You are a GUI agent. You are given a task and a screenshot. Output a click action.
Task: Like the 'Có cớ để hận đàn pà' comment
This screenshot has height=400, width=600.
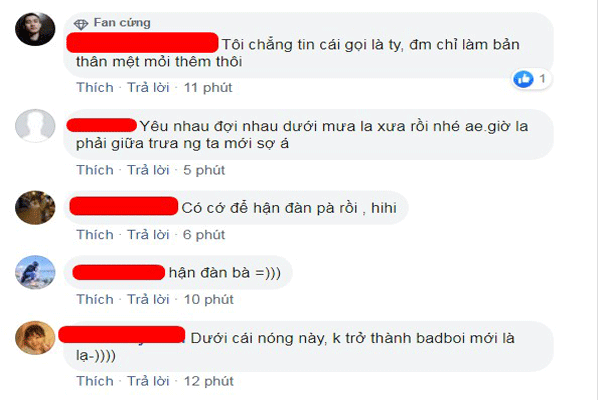pyautogui.click(x=95, y=234)
